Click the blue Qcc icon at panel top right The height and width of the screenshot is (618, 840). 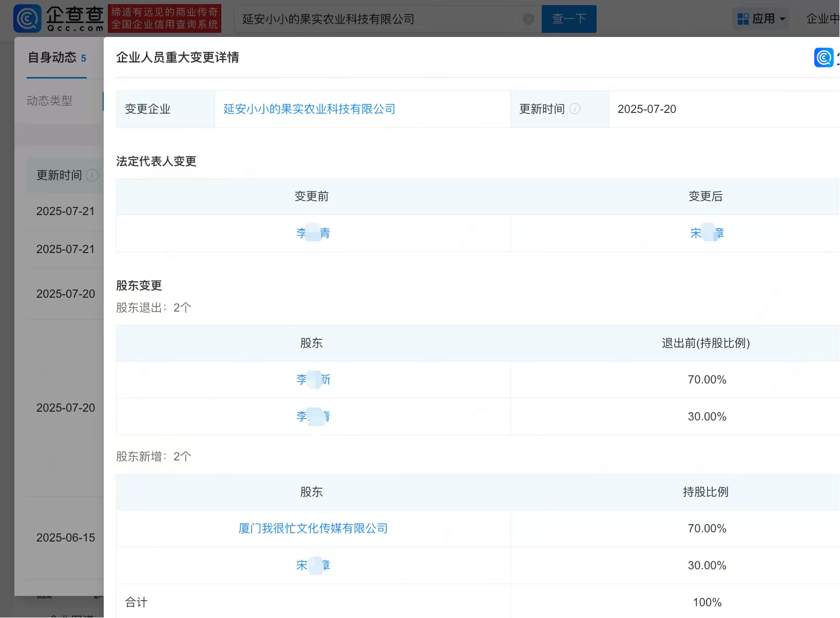coord(824,57)
